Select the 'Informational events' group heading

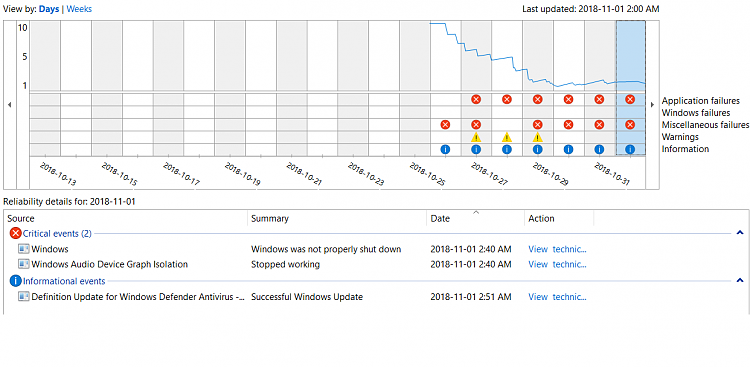(64, 281)
